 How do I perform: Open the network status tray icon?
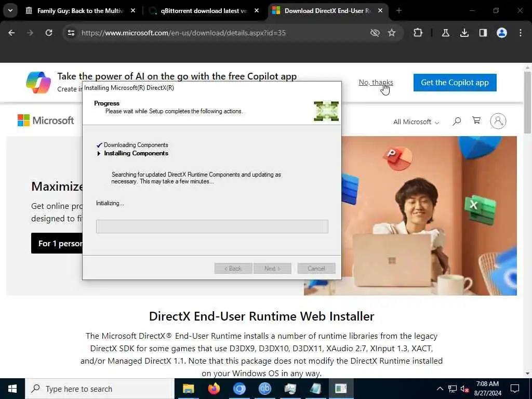453,389
